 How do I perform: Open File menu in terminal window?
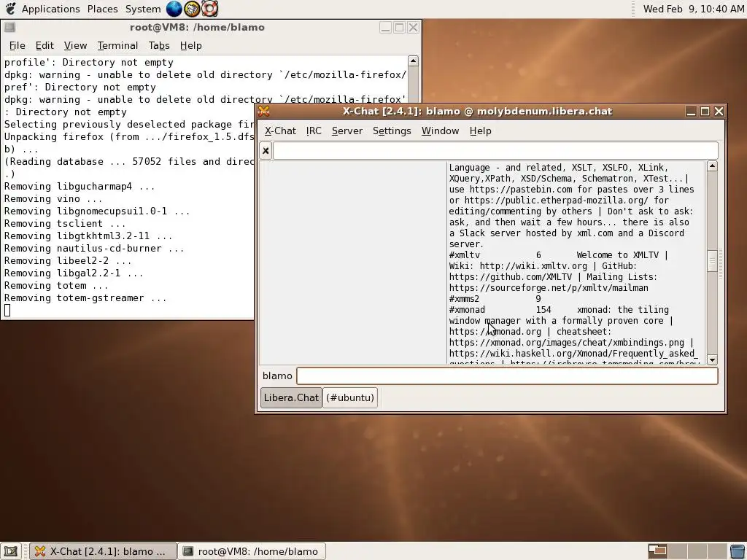18,45
